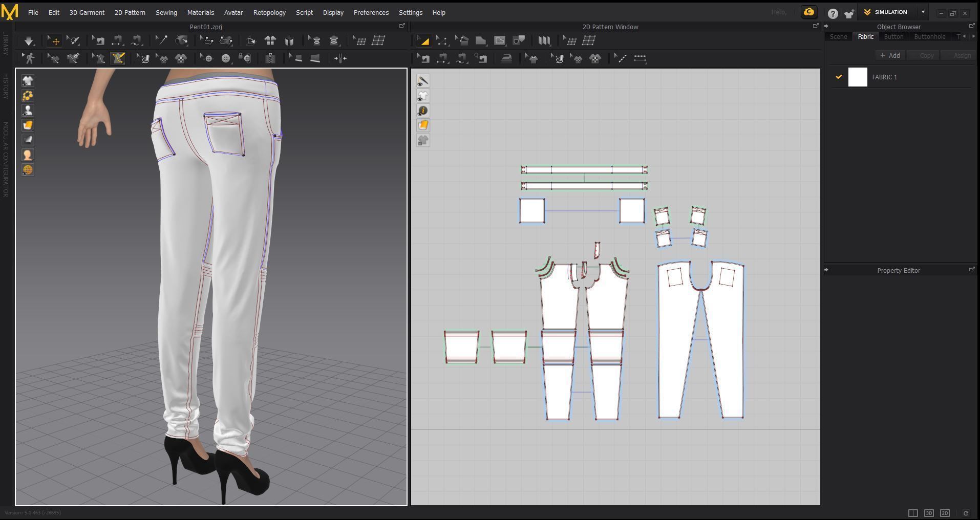Collapse Property Editor with arrow icon
The width and height of the screenshot is (980, 520).
click(x=826, y=270)
